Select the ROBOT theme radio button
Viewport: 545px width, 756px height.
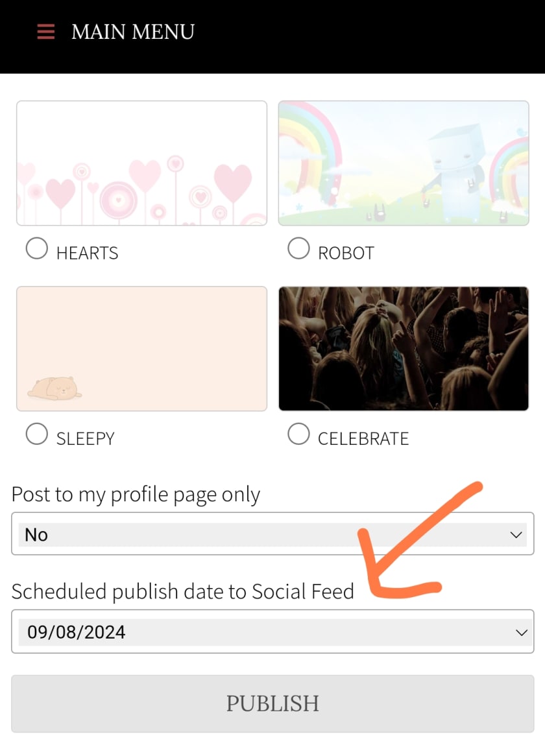click(x=298, y=248)
